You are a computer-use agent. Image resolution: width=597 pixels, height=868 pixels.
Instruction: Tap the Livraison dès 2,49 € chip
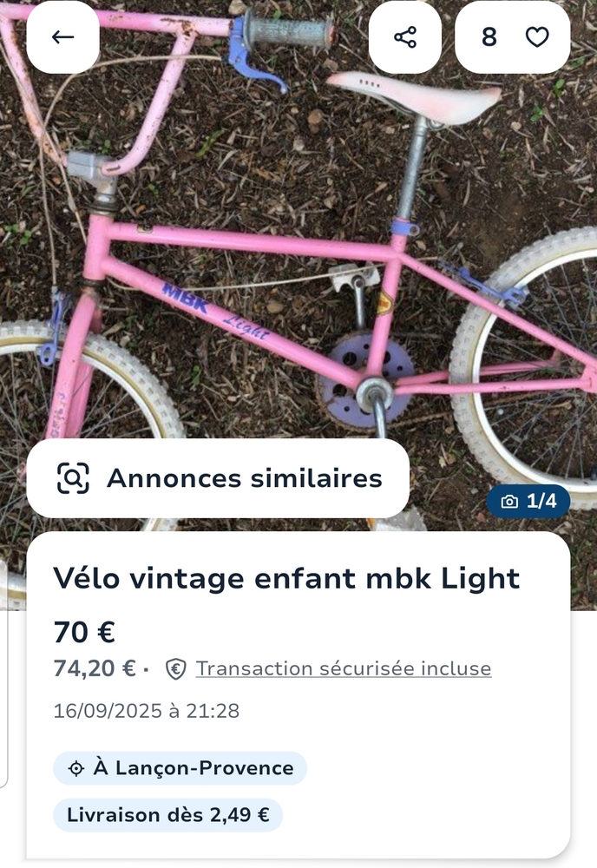pyautogui.click(x=168, y=815)
